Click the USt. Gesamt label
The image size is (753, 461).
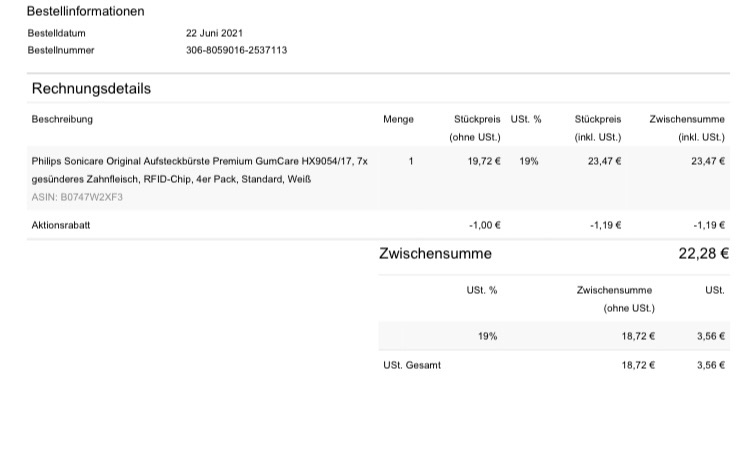(412, 365)
